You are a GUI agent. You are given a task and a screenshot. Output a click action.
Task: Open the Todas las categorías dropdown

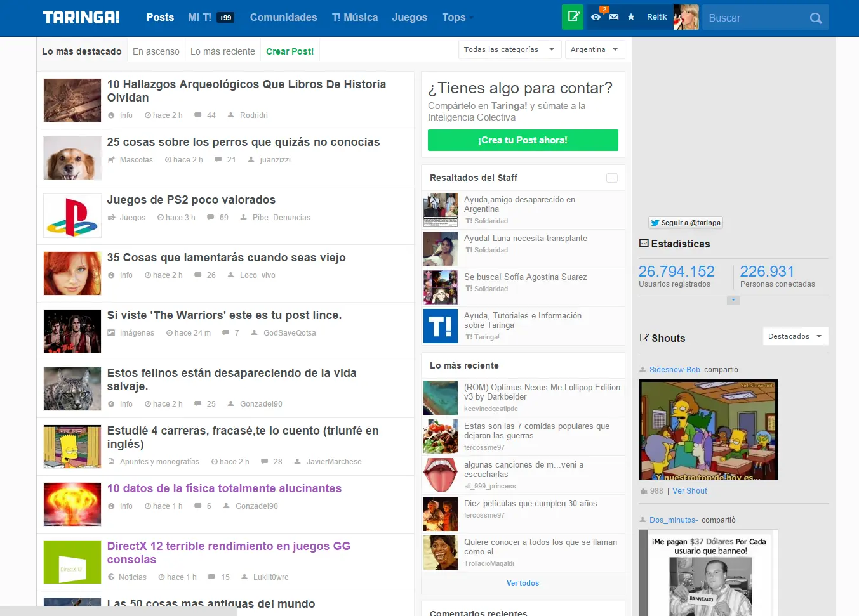[509, 49]
